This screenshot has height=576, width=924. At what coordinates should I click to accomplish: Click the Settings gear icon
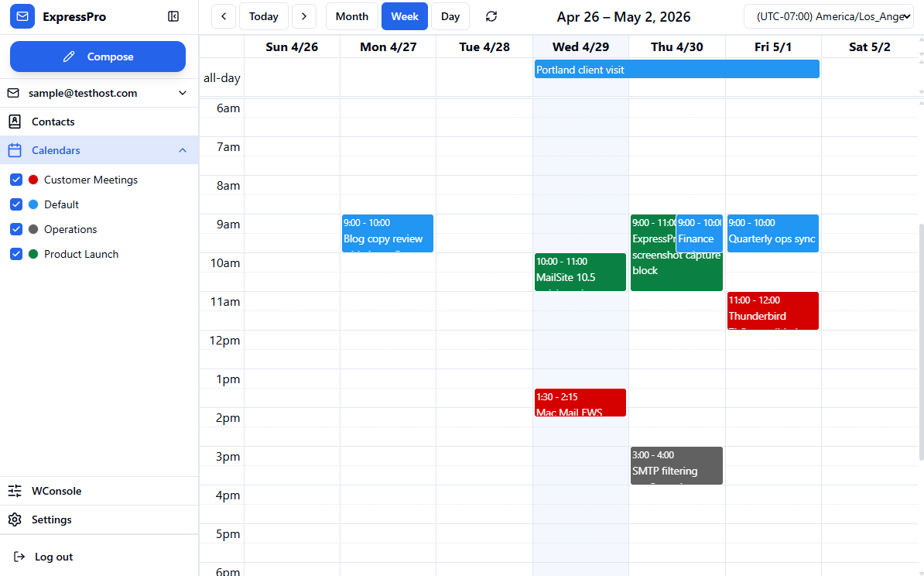click(x=15, y=519)
